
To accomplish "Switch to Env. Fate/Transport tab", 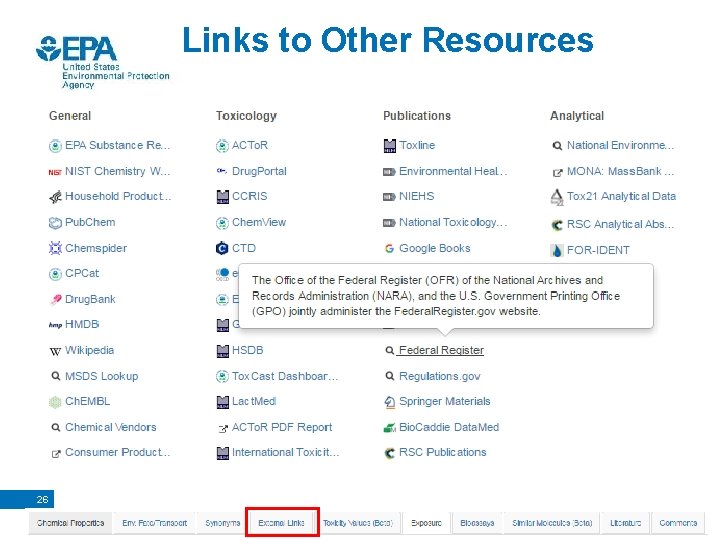I will coord(154,523).
